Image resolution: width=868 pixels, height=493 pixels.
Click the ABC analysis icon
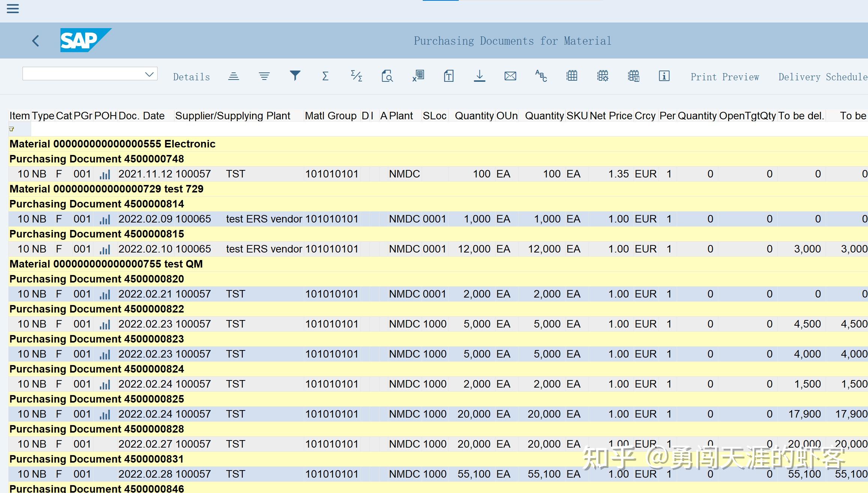[x=541, y=76]
